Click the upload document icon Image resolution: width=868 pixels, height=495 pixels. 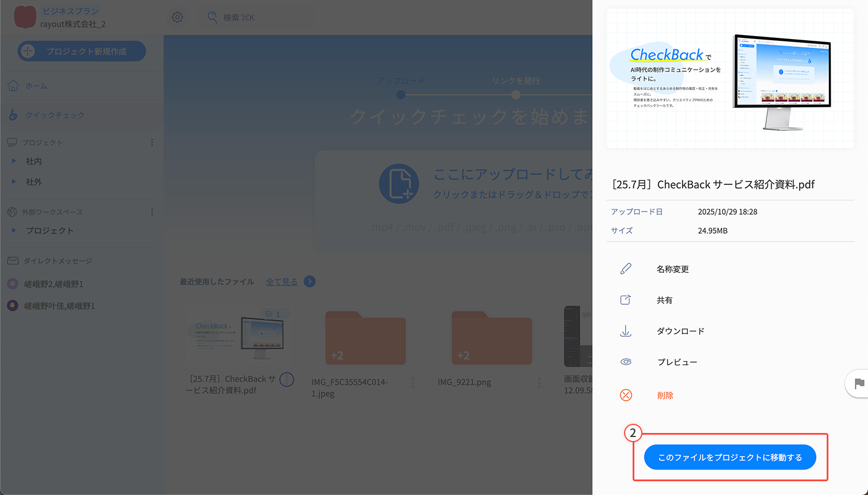[x=399, y=184]
